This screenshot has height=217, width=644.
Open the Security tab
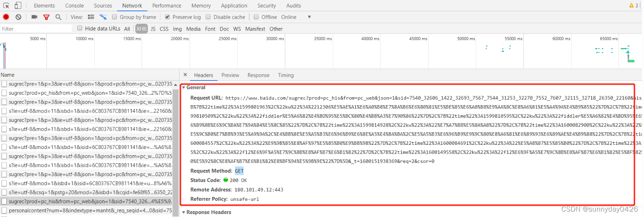(266, 5)
